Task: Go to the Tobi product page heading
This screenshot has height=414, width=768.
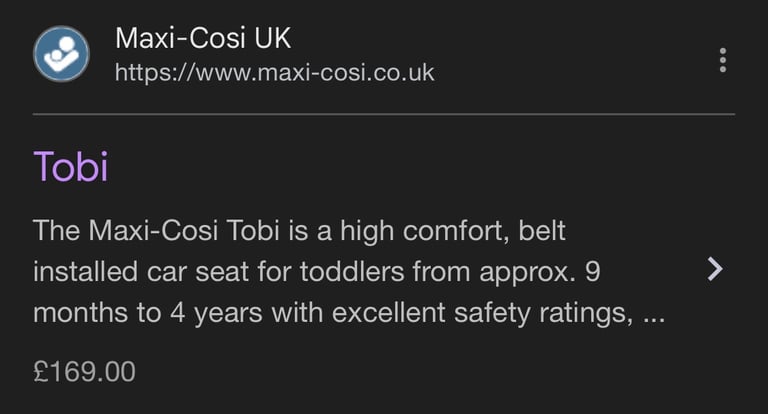Action: (x=71, y=167)
